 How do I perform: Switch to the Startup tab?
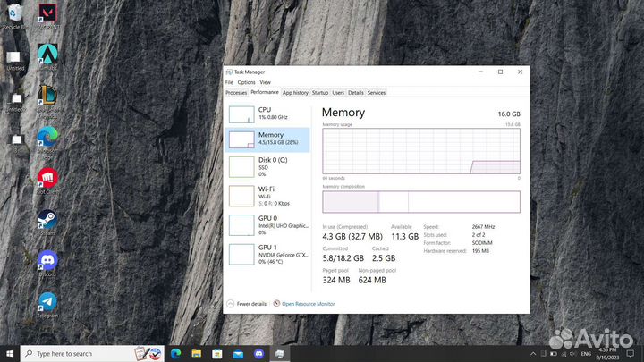pyautogui.click(x=320, y=93)
